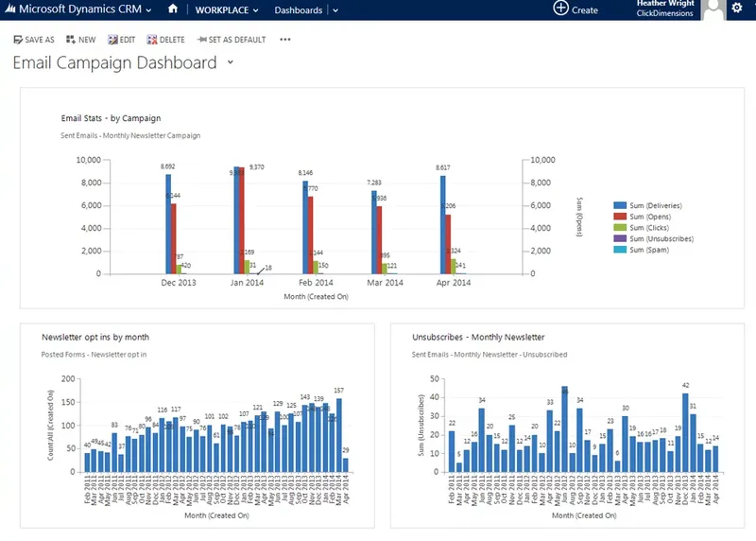This screenshot has width=756, height=541.
Task: Click the Microsoft Dynamics CRM logo
Action: click(x=10, y=9)
